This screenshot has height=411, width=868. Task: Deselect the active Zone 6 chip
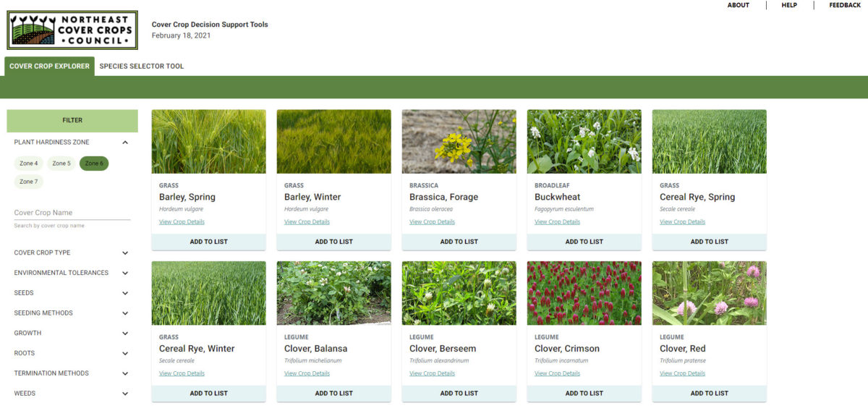point(94,164)
